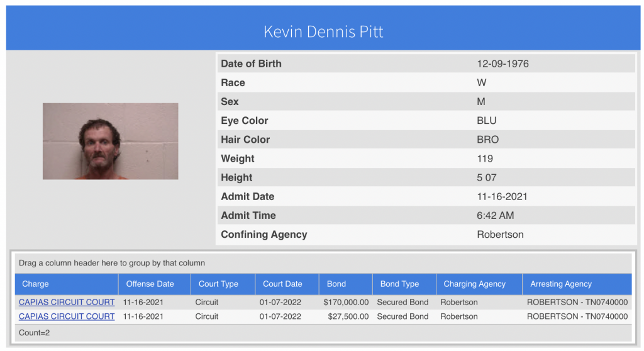
Task: Sort by the Court Date column header
Action: 282,284
